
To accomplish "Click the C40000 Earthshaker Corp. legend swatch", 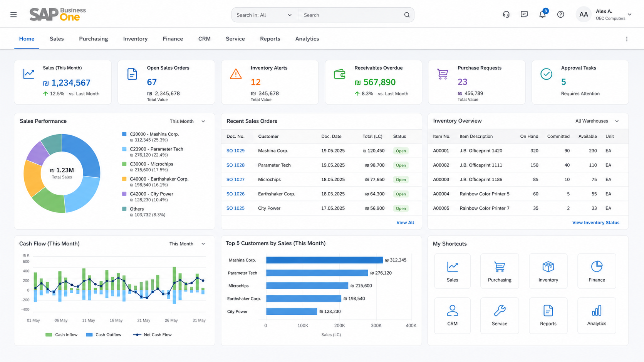I will click(x=124, y=179).
